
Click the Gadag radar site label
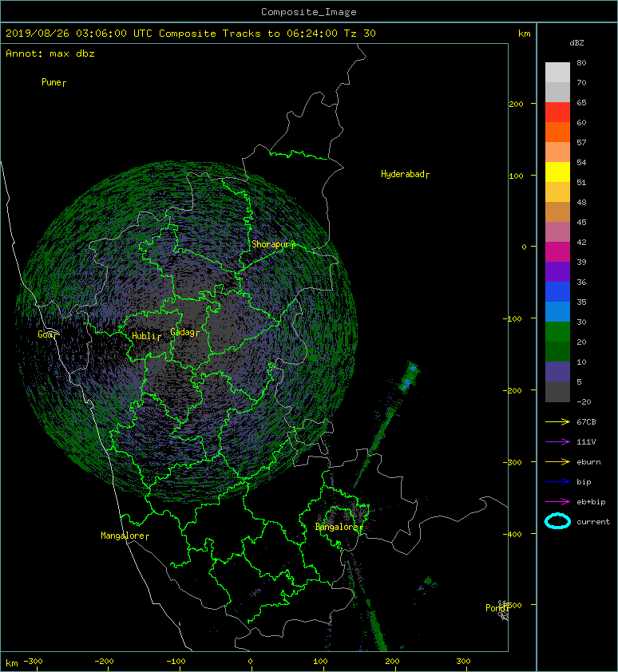tap(183, 332)
